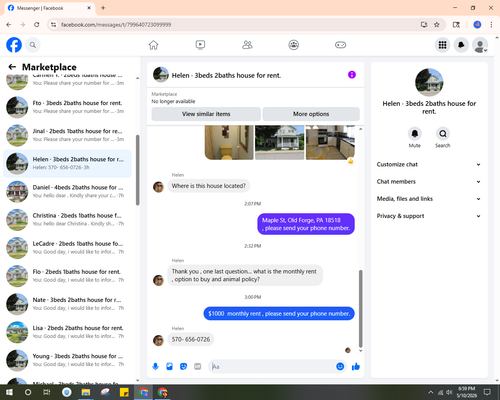The width and height of the screenshot is (500, 400).
Task: Send a voice clip microphone icon
Action: point(155,367)
